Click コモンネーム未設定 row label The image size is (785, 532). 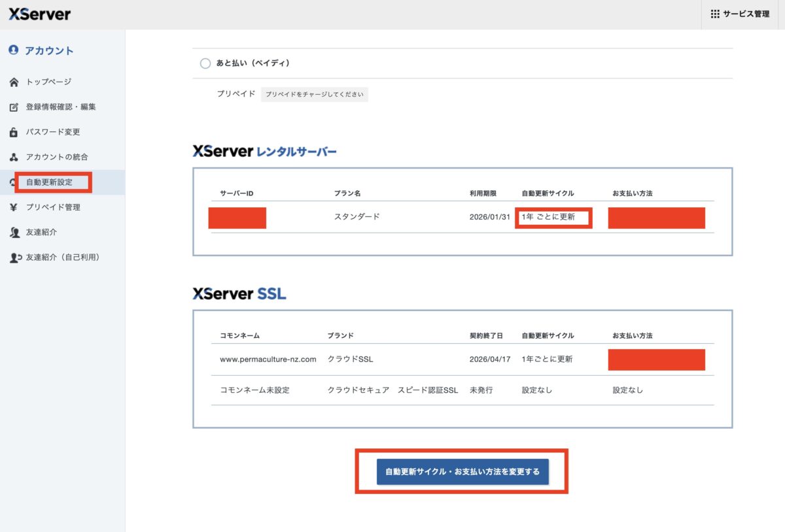[x=254, y=390]
